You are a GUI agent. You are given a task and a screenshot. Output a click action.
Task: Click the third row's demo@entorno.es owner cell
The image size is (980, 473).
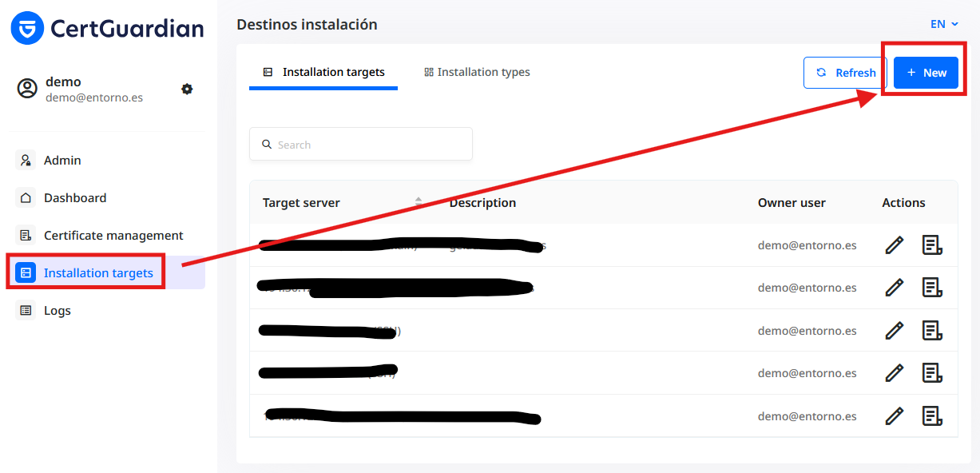[x=807, y=331]
